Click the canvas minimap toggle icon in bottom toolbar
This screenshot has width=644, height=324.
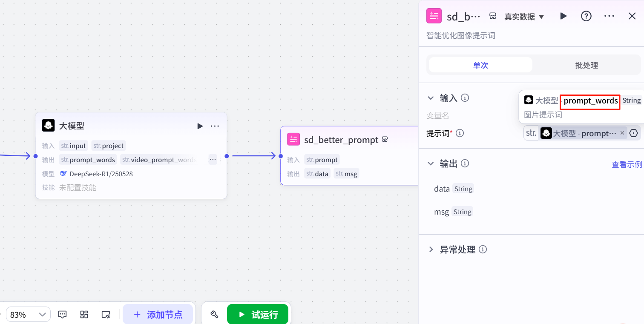pyautogui.click(x=106, y=315)
